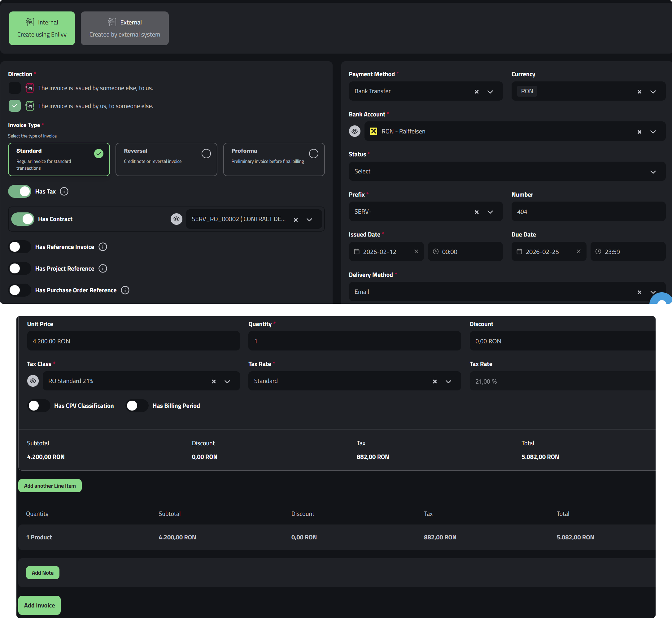
Task: Click Has Purchase Order Reference info icon
Action: click(x=125, y=290)
